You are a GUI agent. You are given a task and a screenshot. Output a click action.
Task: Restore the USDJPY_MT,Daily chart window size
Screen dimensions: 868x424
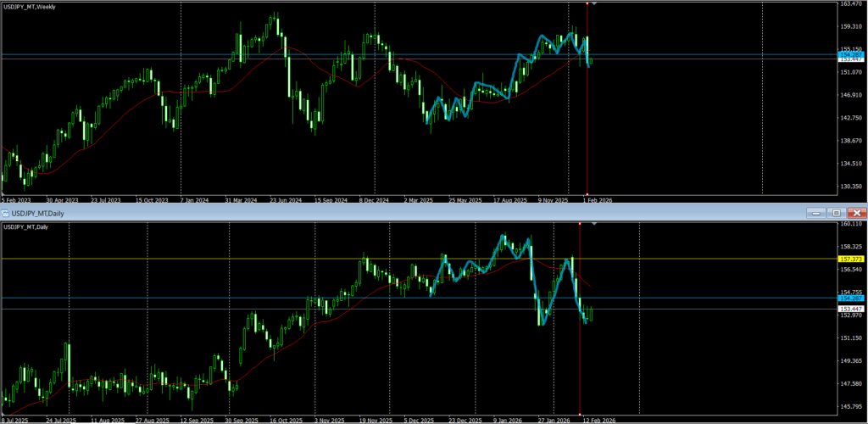click(x=836, y=213)
